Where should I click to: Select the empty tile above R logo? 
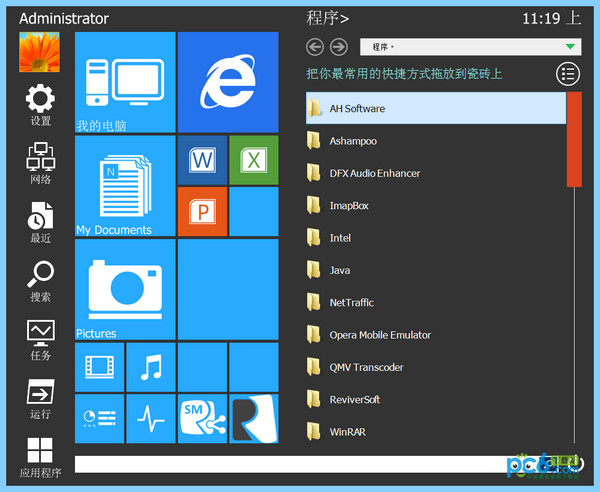coord(254,367)
